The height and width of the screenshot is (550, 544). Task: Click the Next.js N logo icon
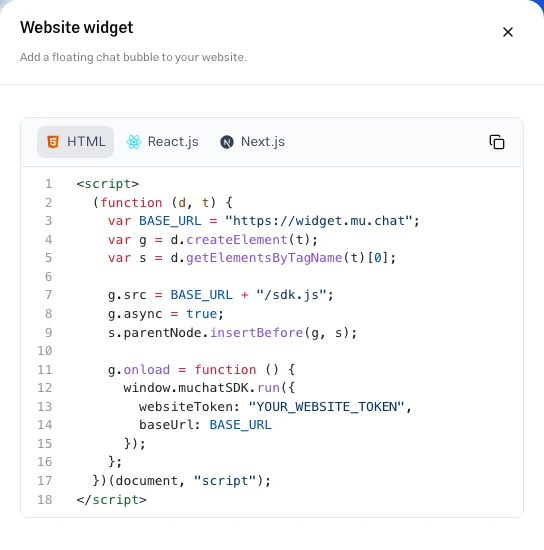pyautogui.click(x=227, y=142)
